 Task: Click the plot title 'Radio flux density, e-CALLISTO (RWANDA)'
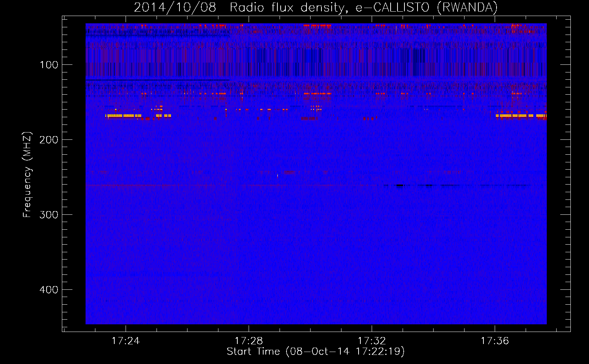(364, 7)
